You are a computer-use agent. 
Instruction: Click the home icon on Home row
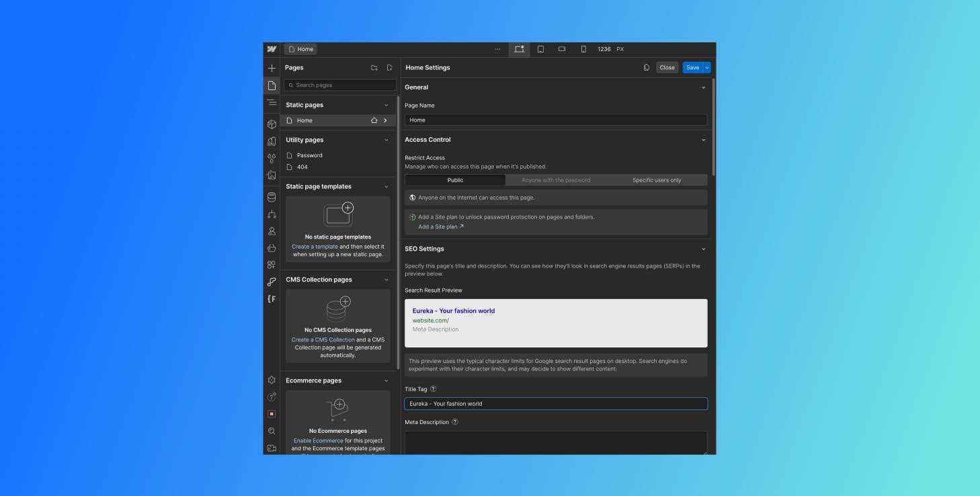(x=374, y=120)
